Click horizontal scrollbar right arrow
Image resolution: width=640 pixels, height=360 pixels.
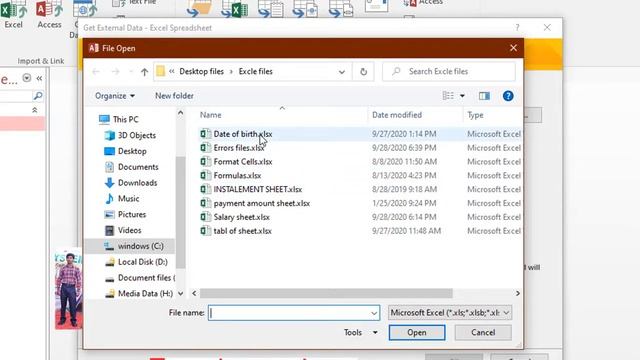518,293
